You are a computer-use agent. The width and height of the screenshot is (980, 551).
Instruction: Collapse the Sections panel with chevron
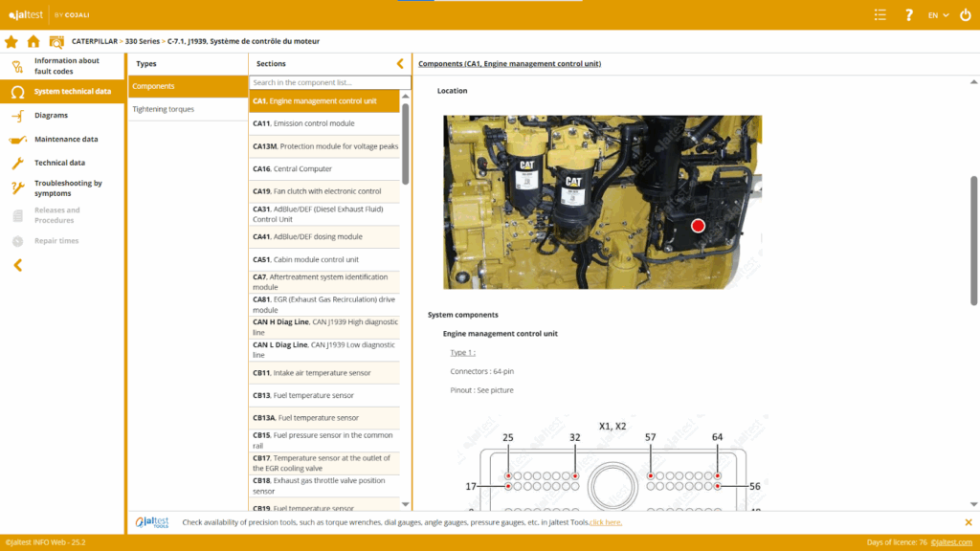pos(400,64)
